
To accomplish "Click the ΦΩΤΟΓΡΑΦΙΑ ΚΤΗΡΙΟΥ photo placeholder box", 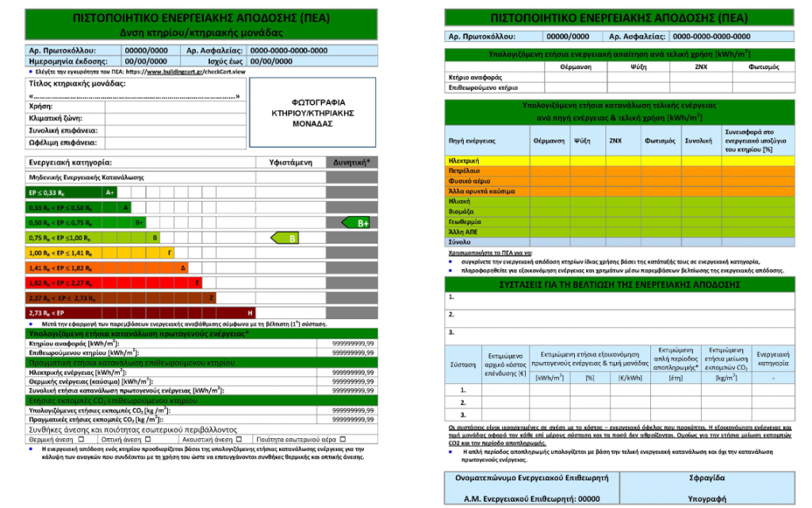I will (313, 114).
